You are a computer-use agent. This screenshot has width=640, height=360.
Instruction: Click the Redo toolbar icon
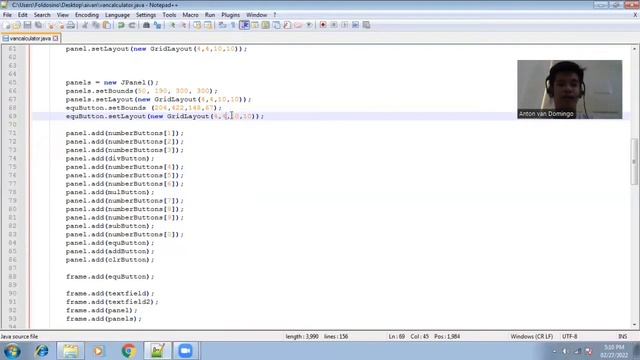tap(132, 25)
